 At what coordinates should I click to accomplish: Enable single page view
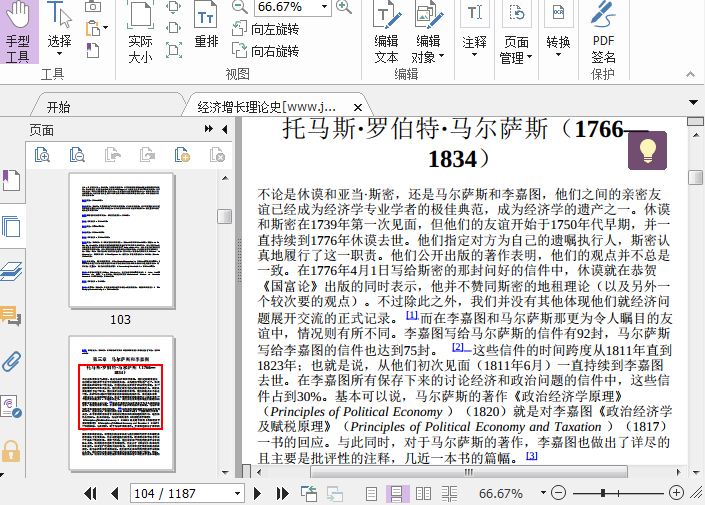(x=371, y=494)
